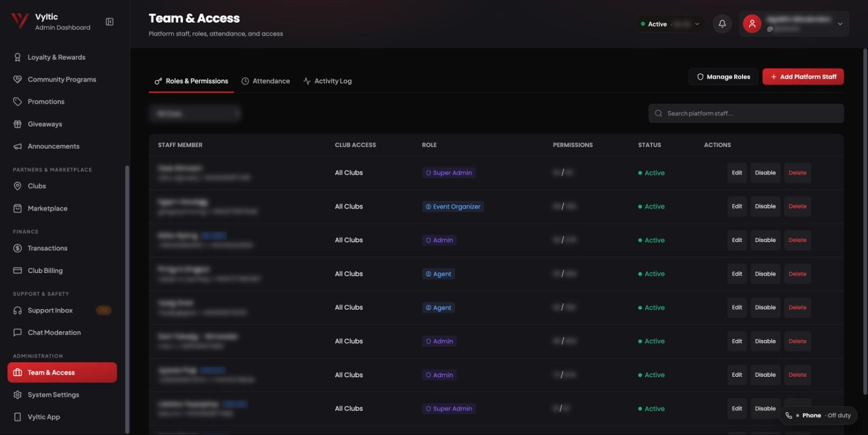
Task: Click the Announcements megaphone icon
Action: click(17, 146)
